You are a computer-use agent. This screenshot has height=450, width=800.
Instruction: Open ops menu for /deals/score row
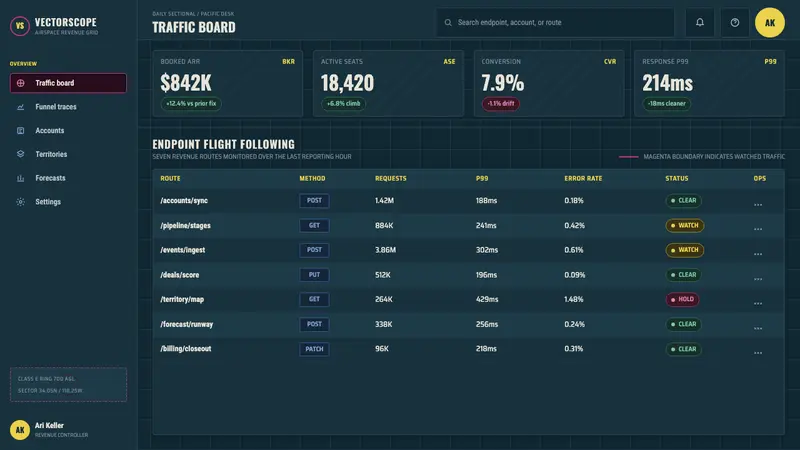758,279
